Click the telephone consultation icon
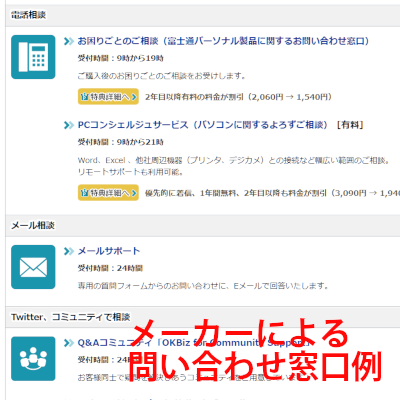This screenshot has width=400, height=400. tap(33, 57)
